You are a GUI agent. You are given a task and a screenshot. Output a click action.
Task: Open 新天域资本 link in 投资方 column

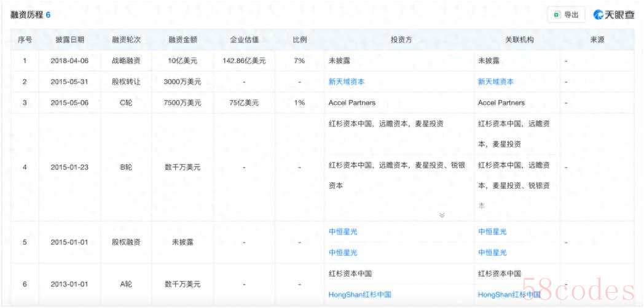[x=347, y=82]
